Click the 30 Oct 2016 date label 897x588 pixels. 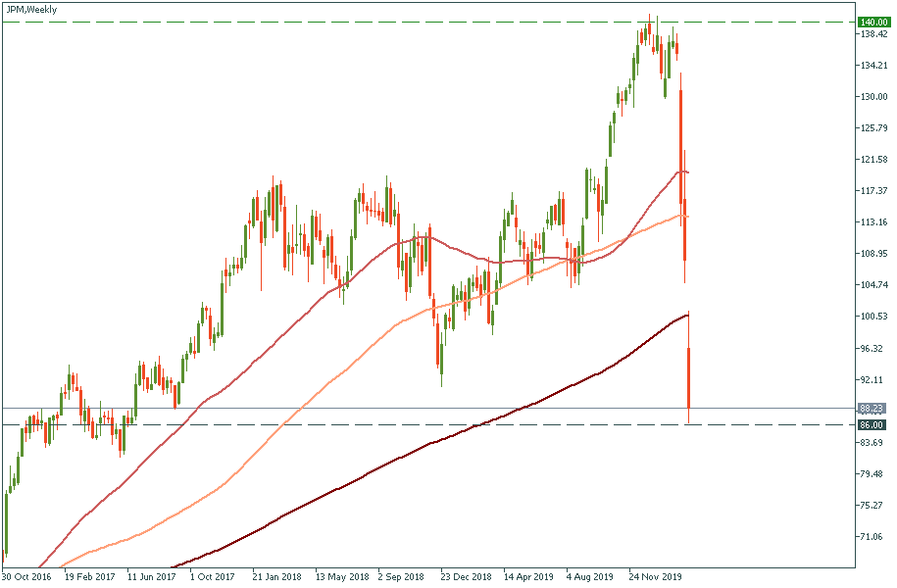(x=26, y=577)
